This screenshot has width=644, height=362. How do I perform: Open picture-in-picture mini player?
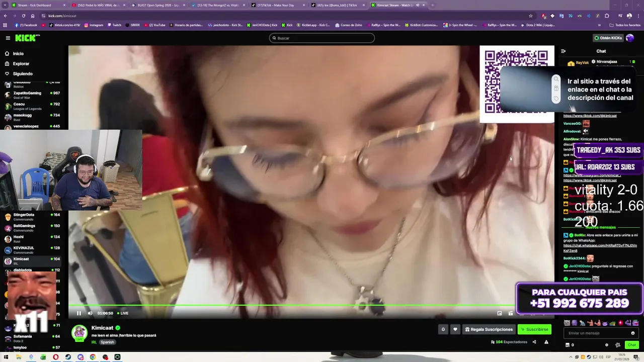(500, 313)
